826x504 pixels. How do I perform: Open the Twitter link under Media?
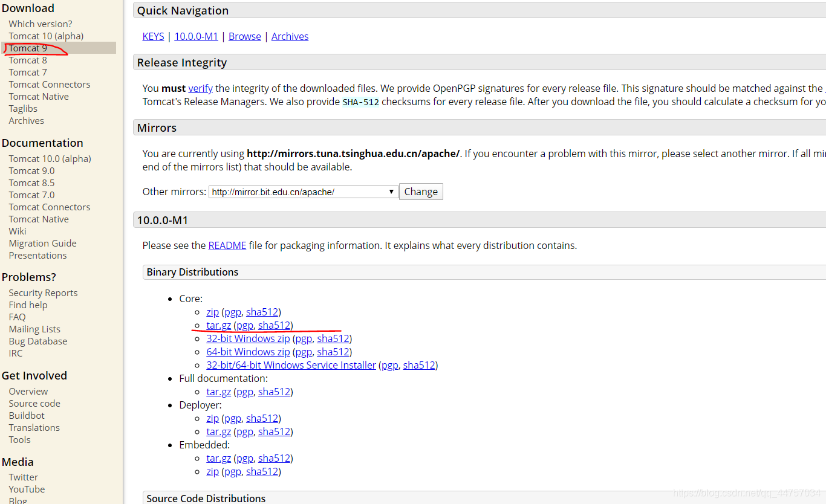23,477
